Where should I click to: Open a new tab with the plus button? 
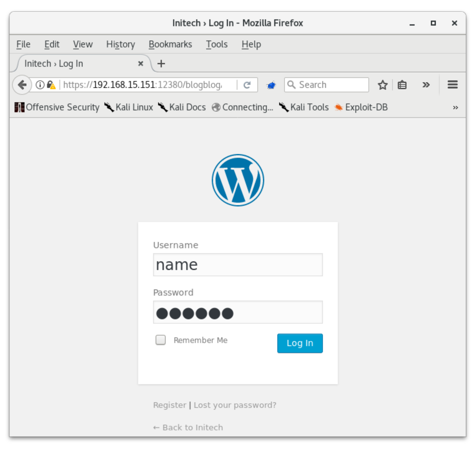pyautogui.click(x=161, y=64)
